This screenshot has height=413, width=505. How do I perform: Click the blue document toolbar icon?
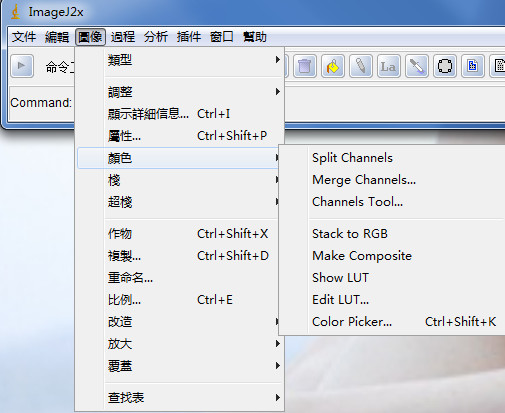coord(473,66)
